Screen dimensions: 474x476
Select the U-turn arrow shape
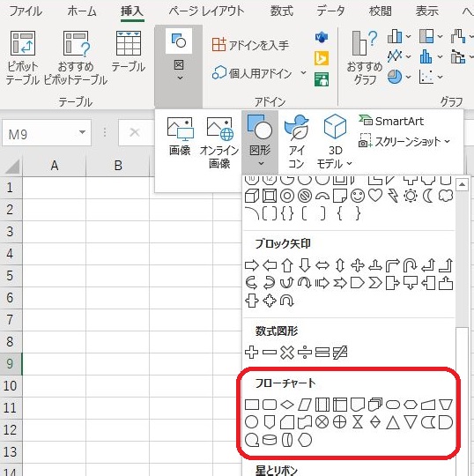(411, 265)
